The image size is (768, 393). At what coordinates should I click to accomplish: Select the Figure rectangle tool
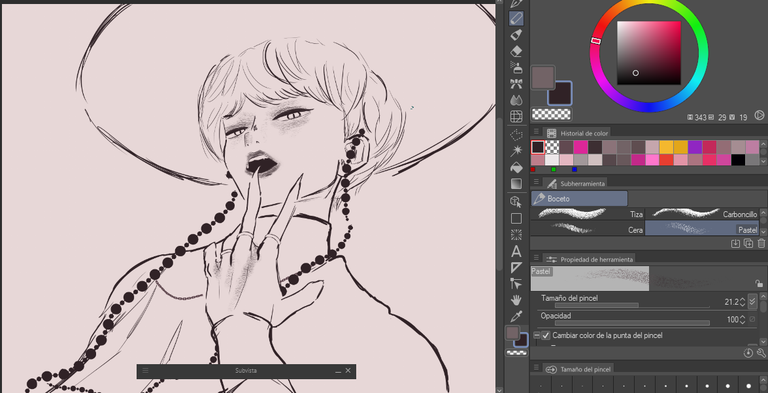pyautogui.click(x=516, y=218)
